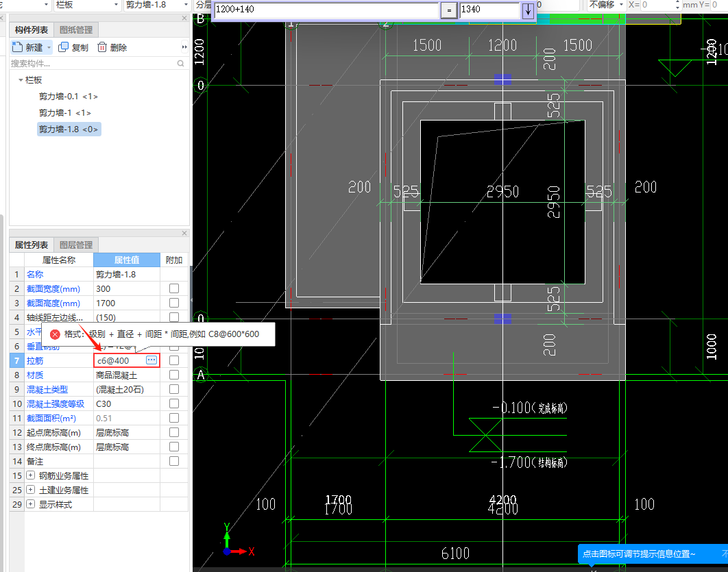This screenshot has height=572, width=728.
Task: Click the 属性值 column header
Action: [x=127, y=260]
